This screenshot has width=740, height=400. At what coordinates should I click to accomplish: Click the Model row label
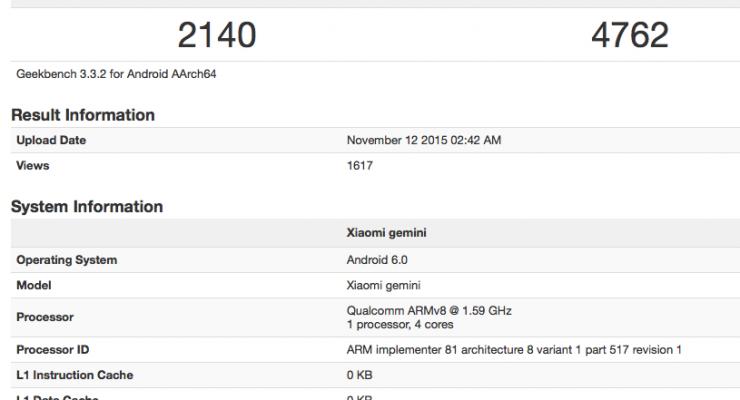coord(36,285)
